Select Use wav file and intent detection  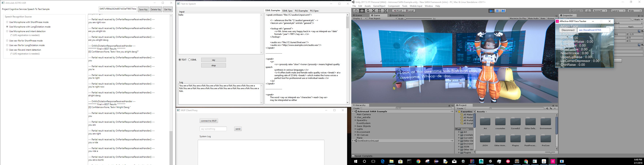tap(7, 50)
